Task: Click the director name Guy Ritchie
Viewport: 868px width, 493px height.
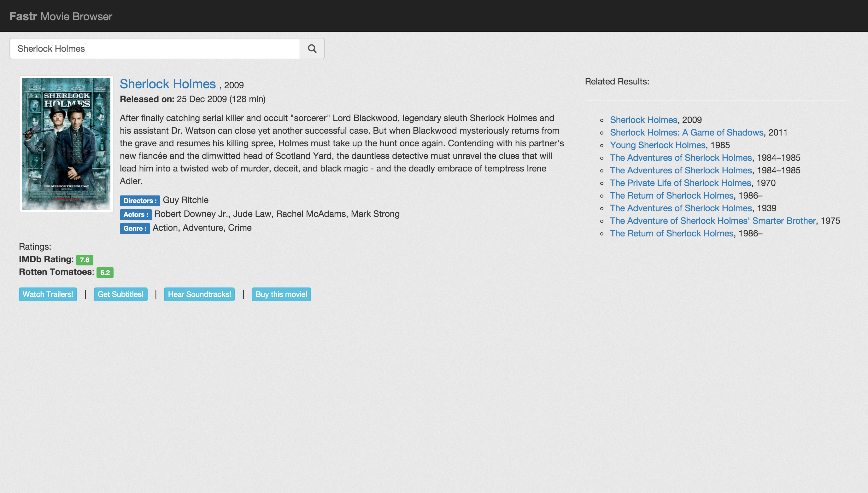Action: point(186,200)
